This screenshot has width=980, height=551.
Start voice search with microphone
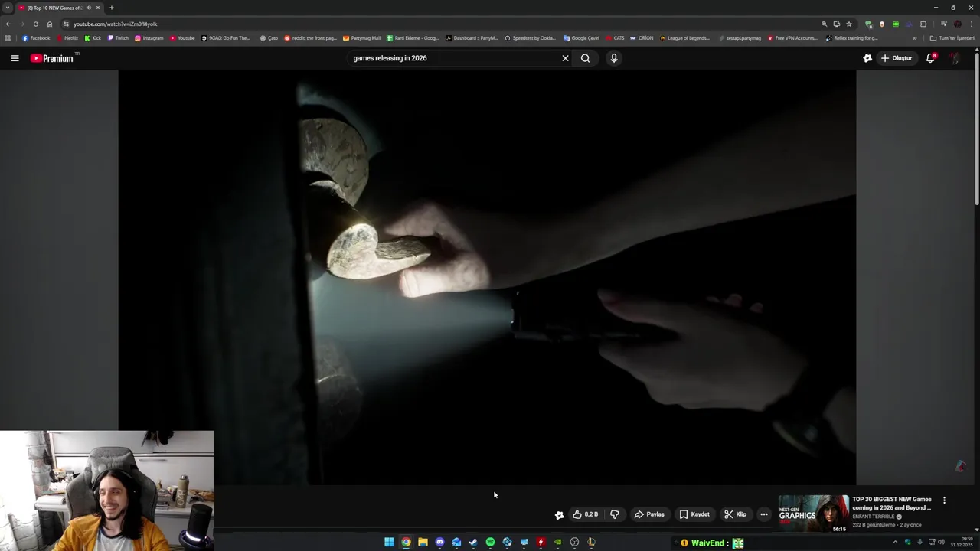point(613,58)
